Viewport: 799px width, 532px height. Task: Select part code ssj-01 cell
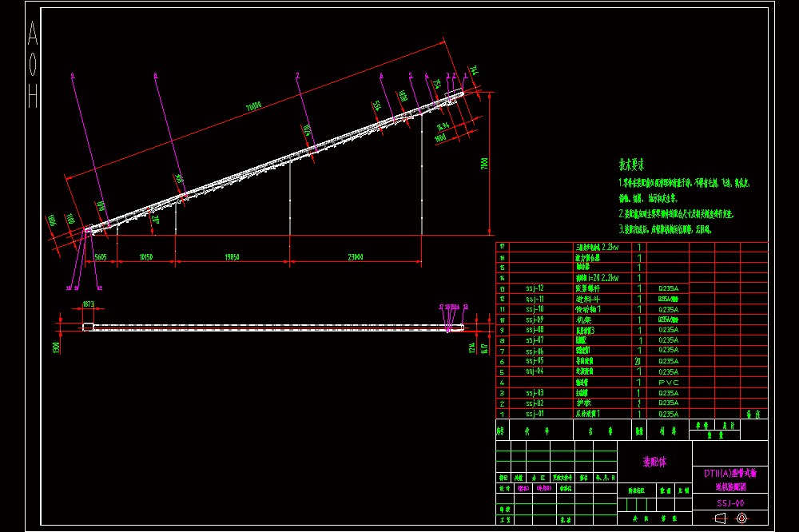[535, 414]
